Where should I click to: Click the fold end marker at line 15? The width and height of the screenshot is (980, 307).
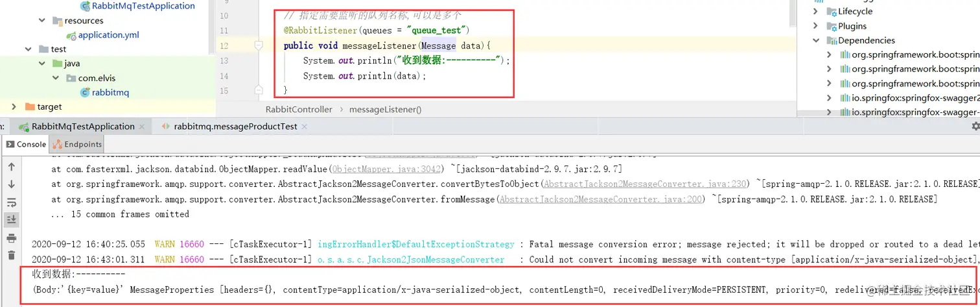(x=259, y=89)
